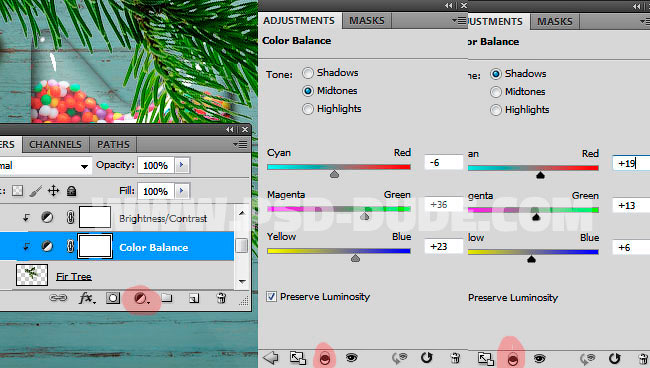650x368 pixels.
Task: Click the lock image pixels brush icon
Action: [x=36, y=191]
